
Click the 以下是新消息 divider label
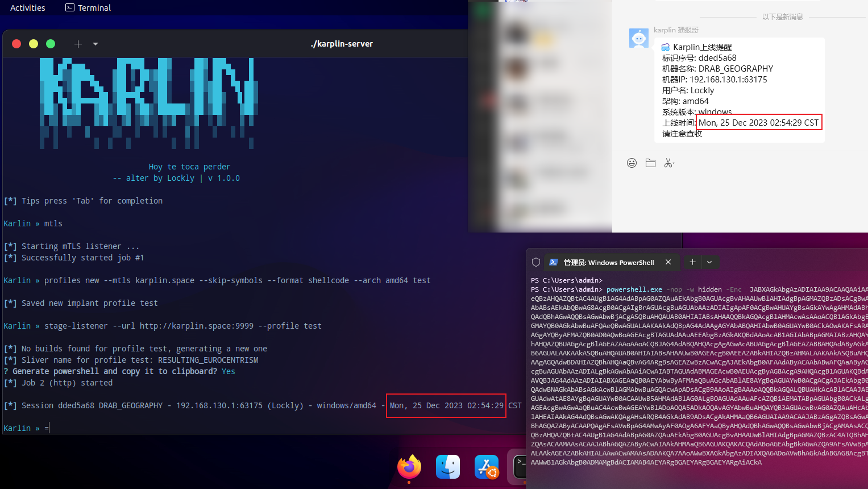tap(782, 17)
